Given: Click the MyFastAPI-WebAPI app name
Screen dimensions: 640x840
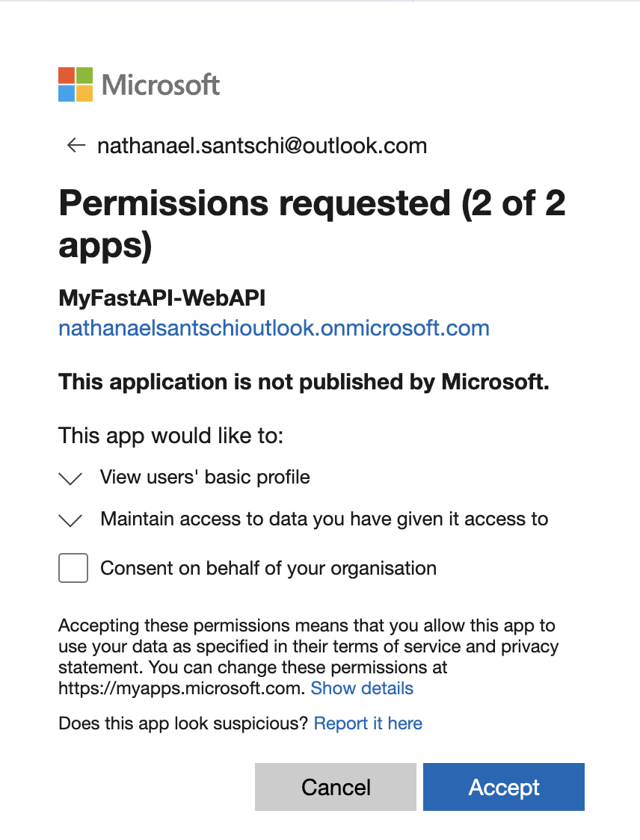Looking at the screenshot, I should click(162, 297).
